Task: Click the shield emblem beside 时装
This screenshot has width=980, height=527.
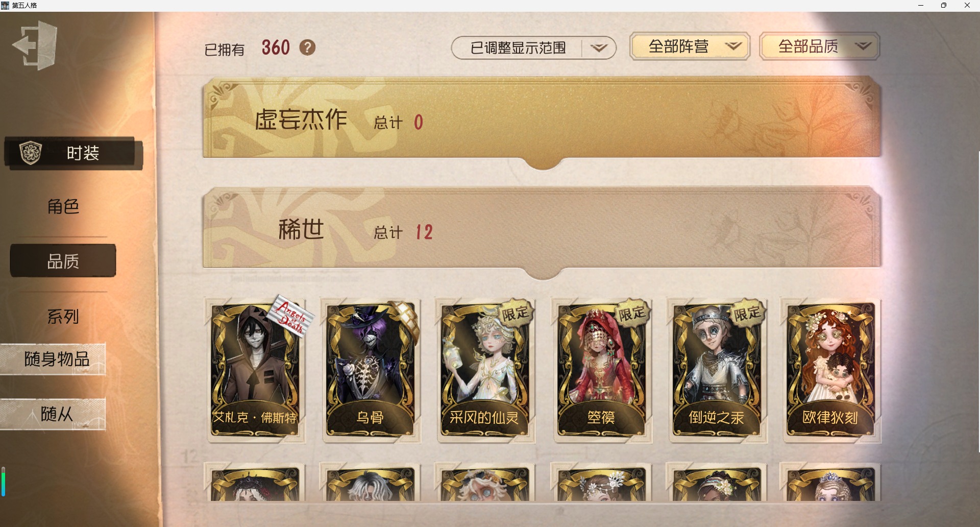Action: click(x=30, y=153)
